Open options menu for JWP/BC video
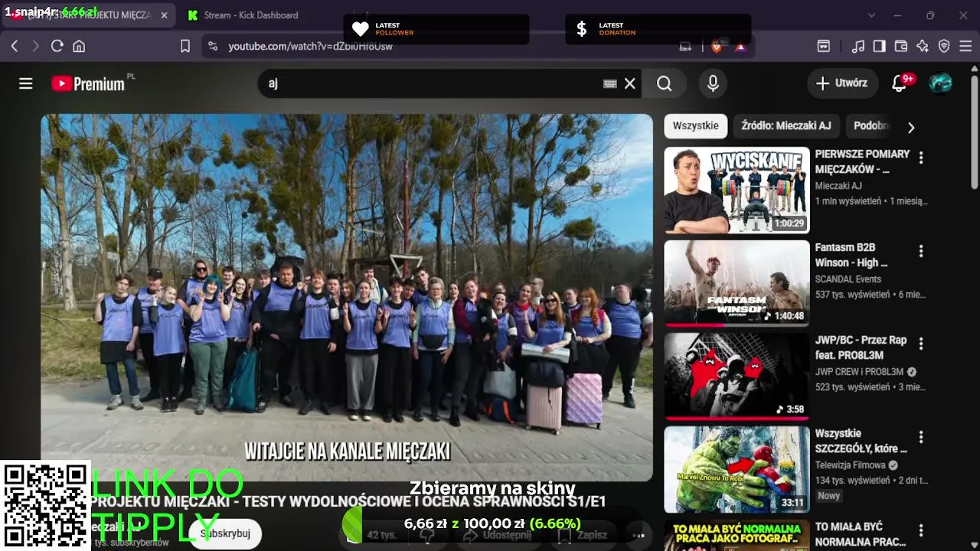Image resolution: width=980 pixels, height=551 pixels. click(x=921, y=344)
